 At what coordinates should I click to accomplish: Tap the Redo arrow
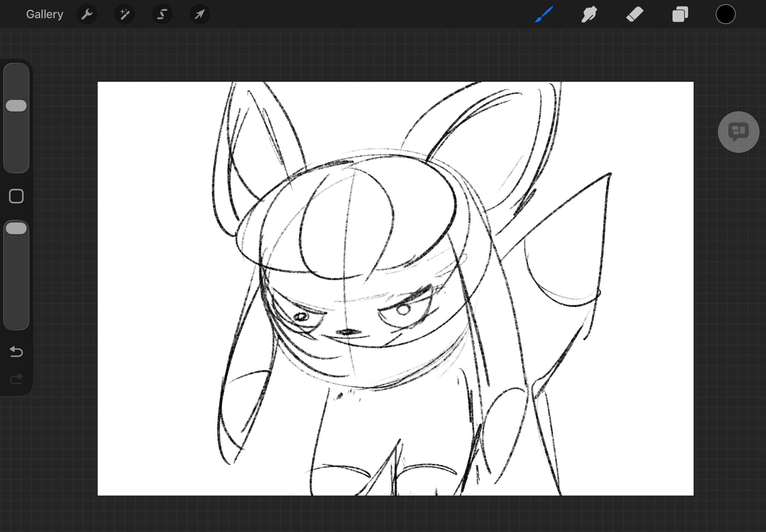[x=16, y=379]
